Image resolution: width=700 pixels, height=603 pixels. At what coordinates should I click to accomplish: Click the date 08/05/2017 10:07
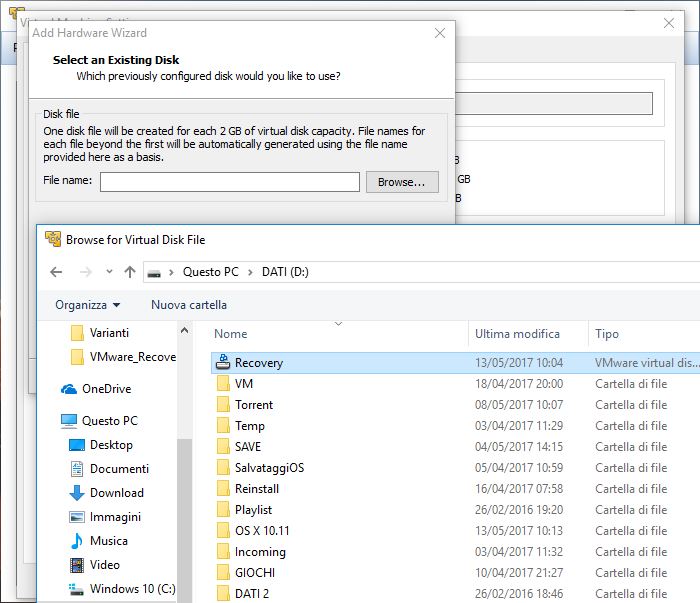pyautogui.click(x=519, y=405)
